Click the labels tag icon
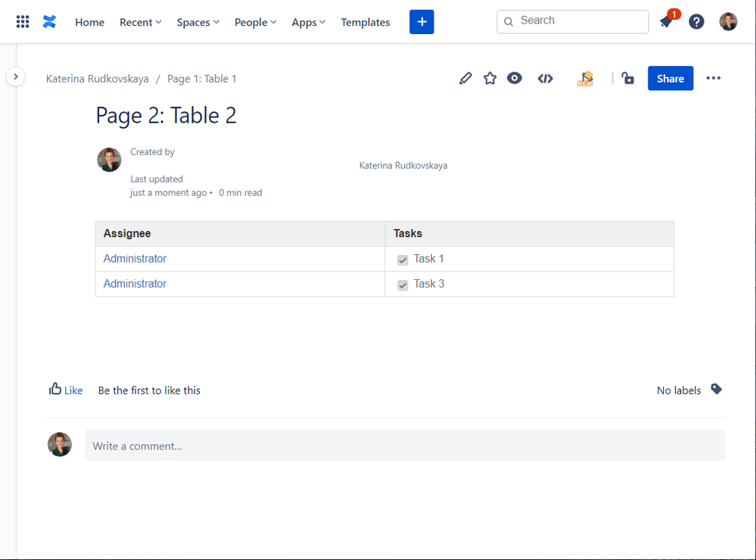Image resolution: width=756 pixels, height=560 pixels. point(717,389)
